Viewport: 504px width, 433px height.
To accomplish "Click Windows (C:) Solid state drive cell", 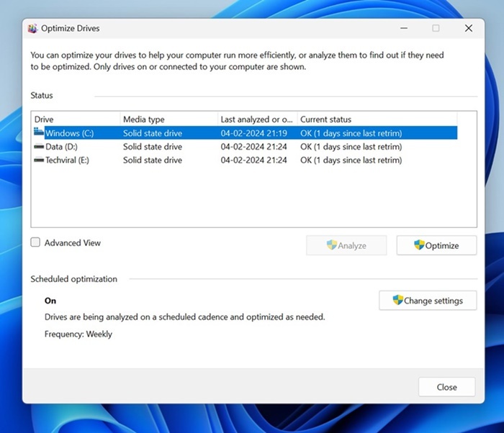I will click(153, 133).
